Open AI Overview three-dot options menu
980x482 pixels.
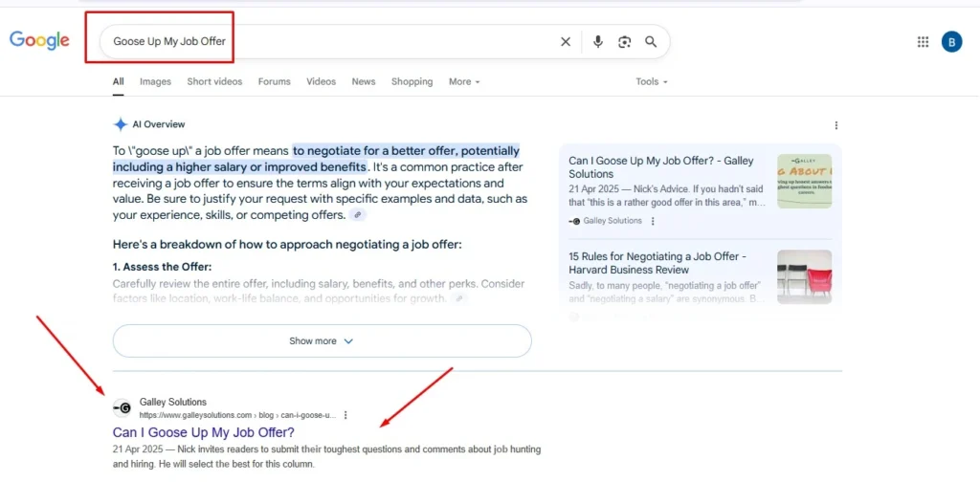(x=836, y=125)
